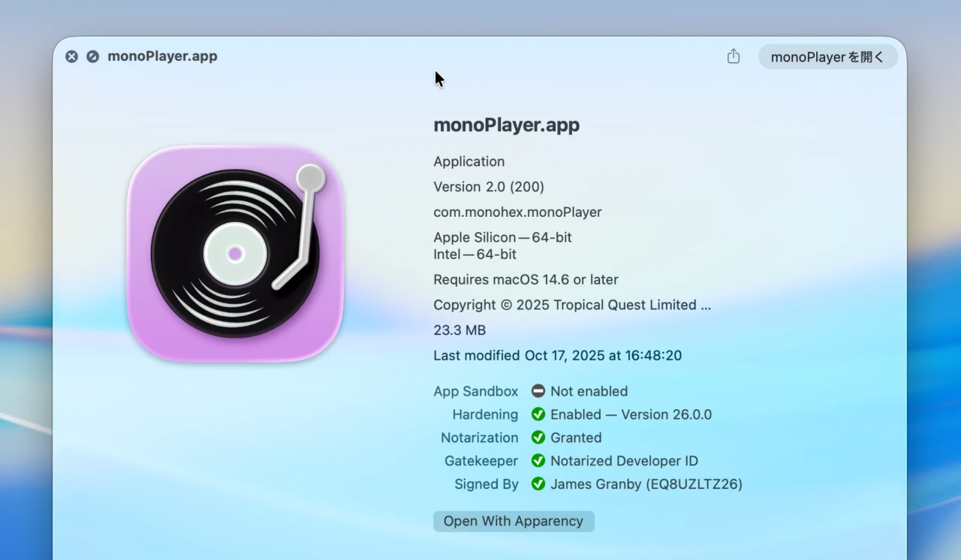Click the 'James Granby (EQ8UZLTZ26)' signer text

point(646,484)
